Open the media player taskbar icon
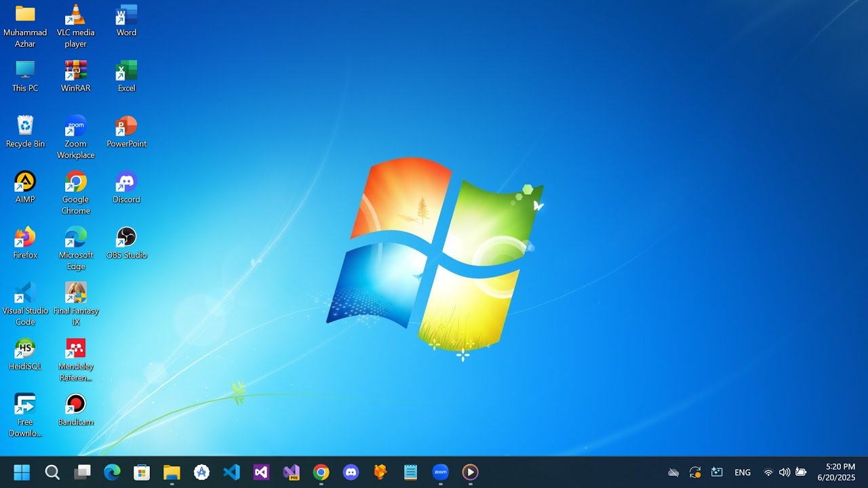868x488 pixels. 470,472
